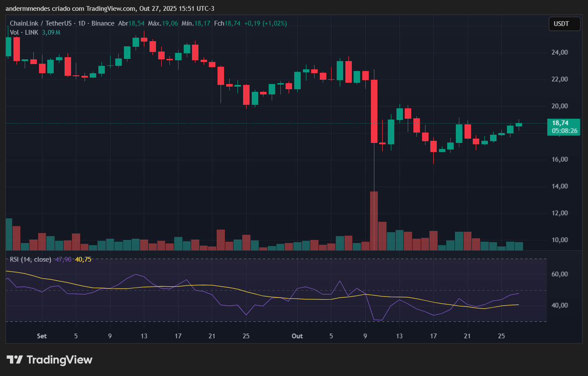This screenshot has height=376, width=588.
Task: Click the +0,19 (+1,02%) change value
Action: (265, 23)
